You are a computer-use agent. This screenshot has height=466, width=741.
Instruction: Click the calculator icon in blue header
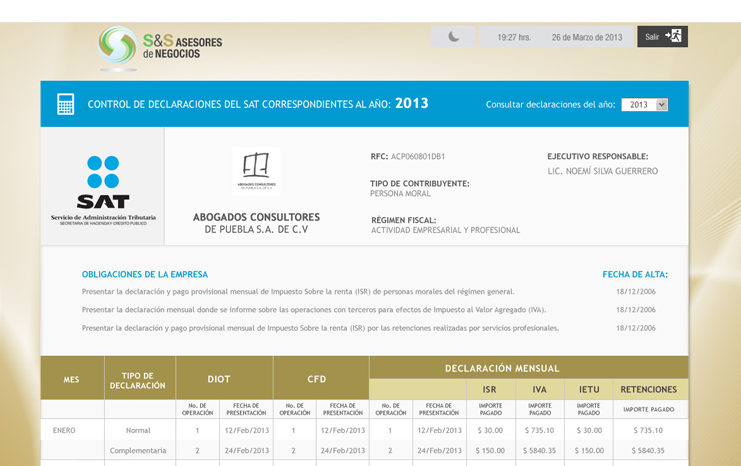pyautogui.click(x=65, y=104)
